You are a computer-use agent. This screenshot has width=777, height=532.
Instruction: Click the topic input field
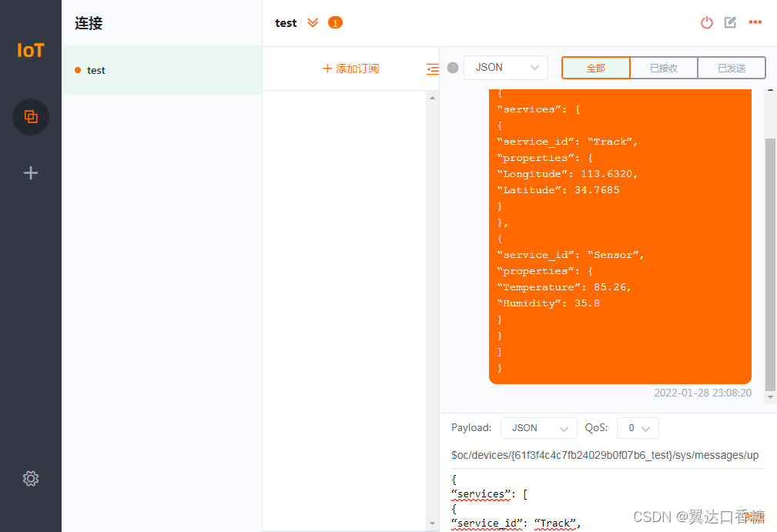[608, 455]
